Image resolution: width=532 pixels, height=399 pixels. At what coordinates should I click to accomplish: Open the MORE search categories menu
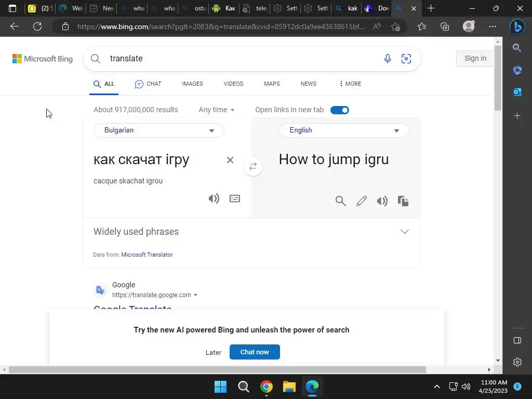click(x=350, y=84)
